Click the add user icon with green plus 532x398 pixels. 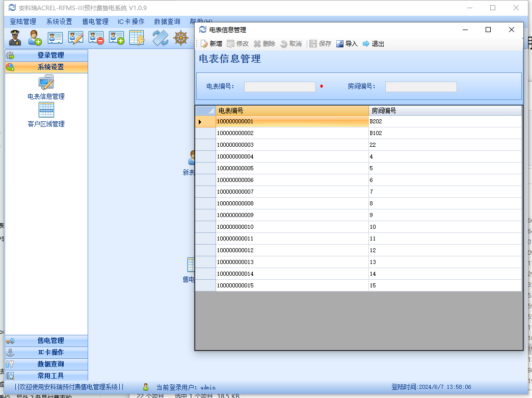pos(35,38)
